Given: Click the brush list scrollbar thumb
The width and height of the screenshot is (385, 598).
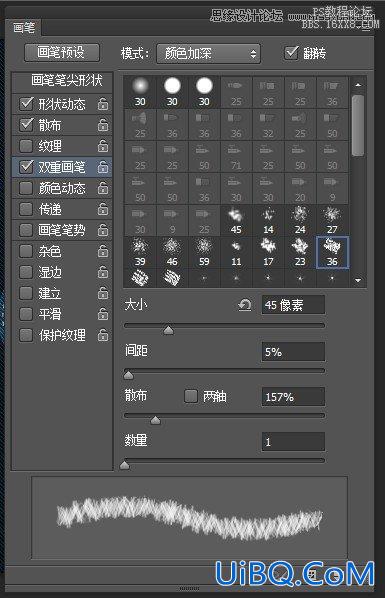Looking at the screenshot, I should (358, 125).
